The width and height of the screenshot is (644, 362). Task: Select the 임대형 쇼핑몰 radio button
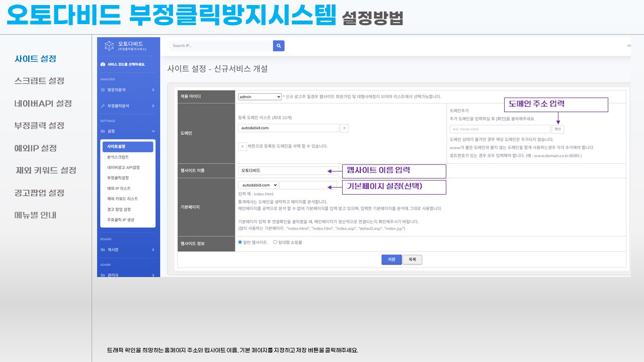pyautogui.click(x=275, y=242)
